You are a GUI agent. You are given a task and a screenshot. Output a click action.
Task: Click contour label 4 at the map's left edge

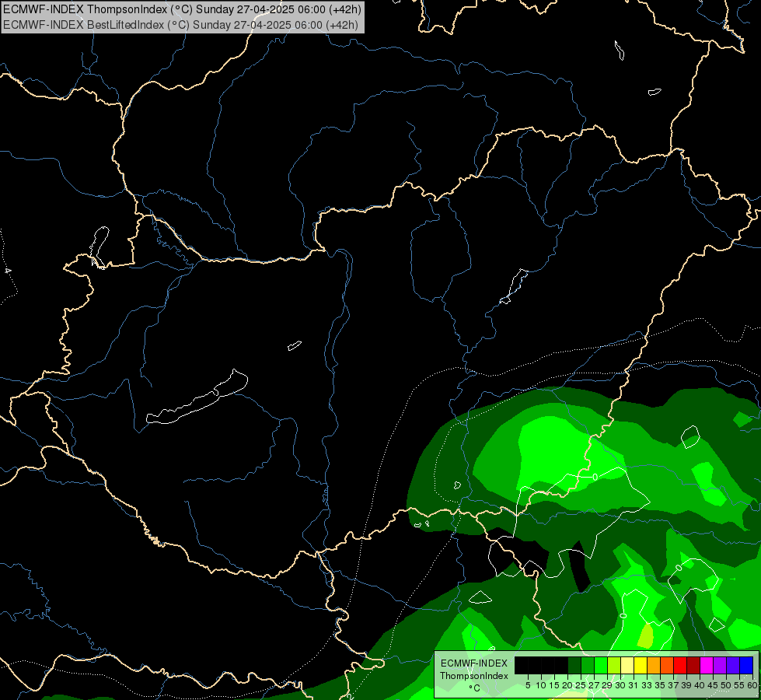click(x=9, y=271)
